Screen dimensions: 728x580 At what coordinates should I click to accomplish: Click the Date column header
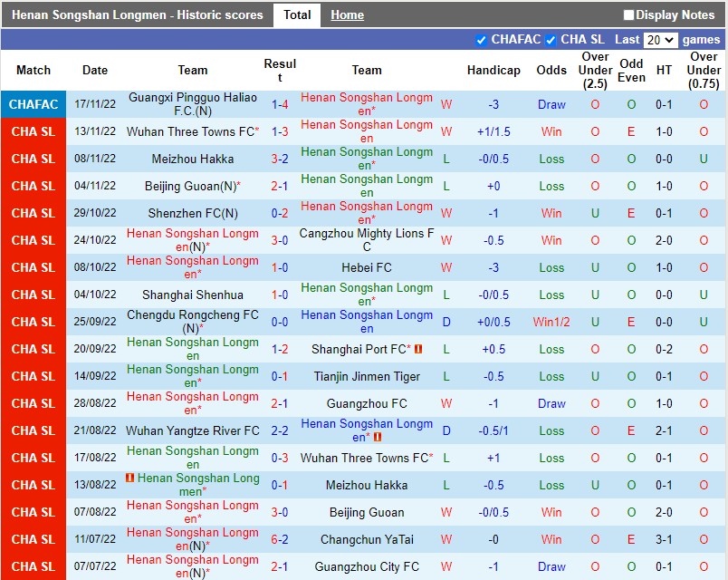coord(94,70)
